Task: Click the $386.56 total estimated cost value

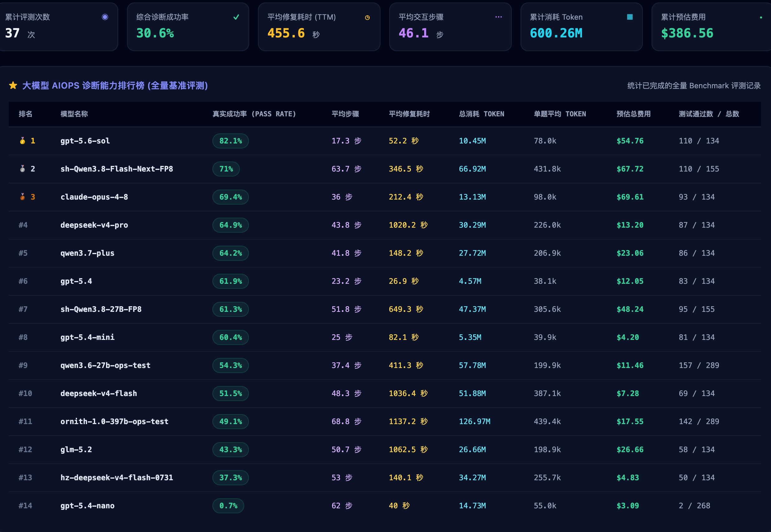Action: click(687, 33)
